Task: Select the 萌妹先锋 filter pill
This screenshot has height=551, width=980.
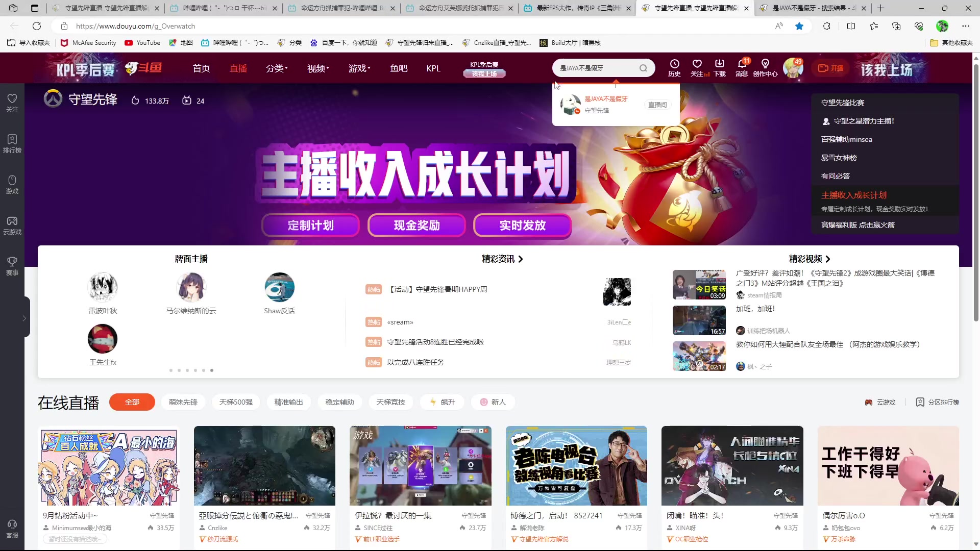Action: [183, 402]
